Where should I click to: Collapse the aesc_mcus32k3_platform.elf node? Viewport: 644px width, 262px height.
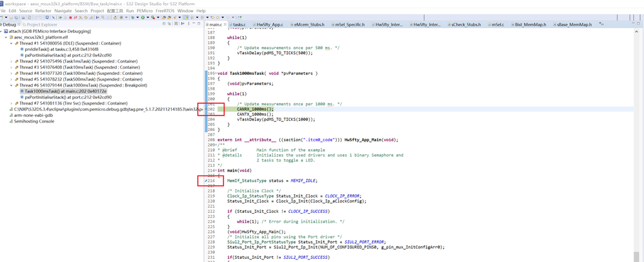pos(6,37)
